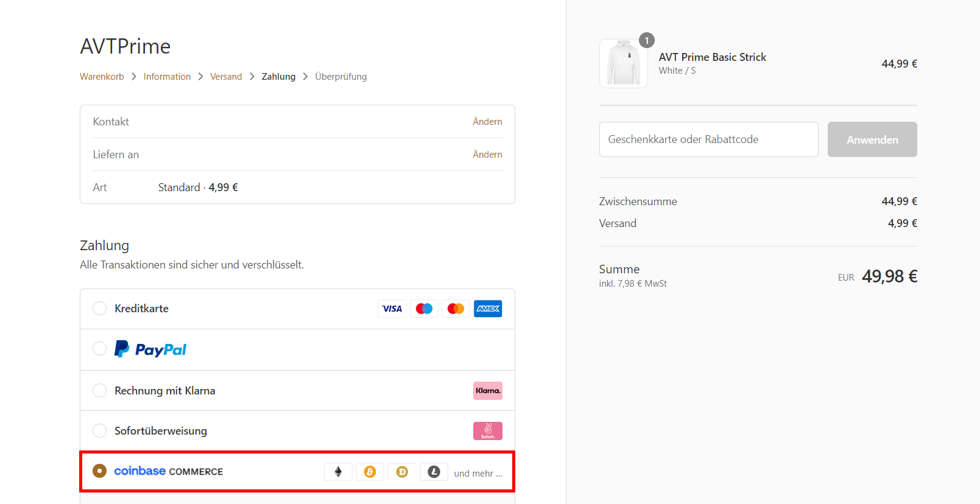Select Coinbase Commerce radio button
The width and height of the screenshot is (980, 504).
click(99, 471)
